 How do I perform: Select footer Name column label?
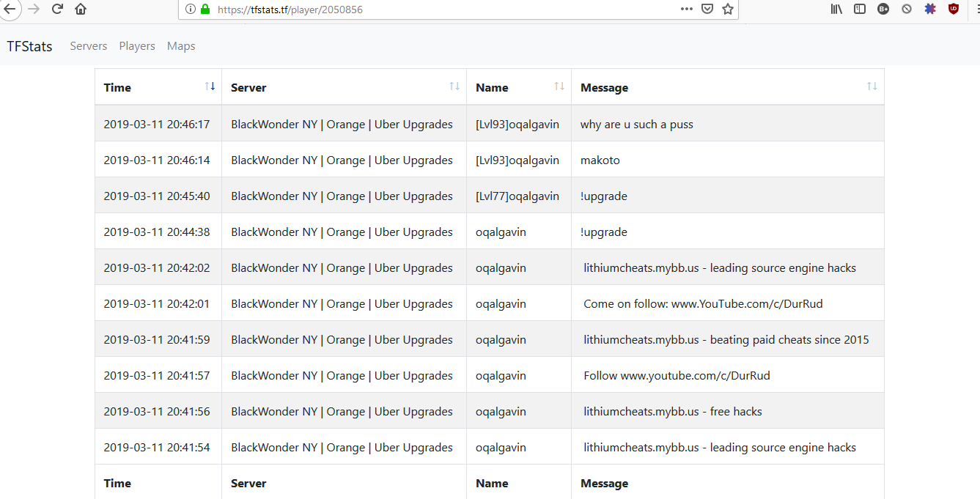(x=492, y=484)
